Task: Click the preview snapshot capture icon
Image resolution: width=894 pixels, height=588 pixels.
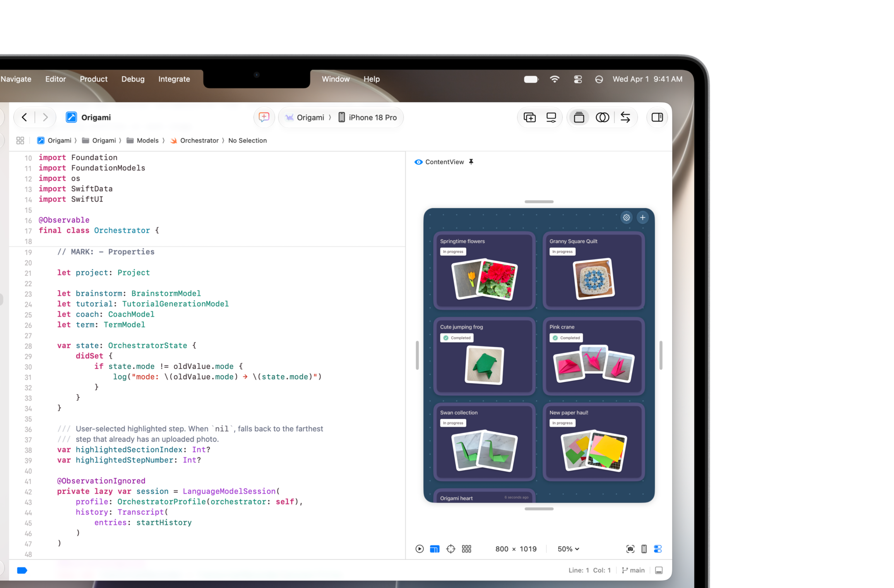Action: coord(630,549)
